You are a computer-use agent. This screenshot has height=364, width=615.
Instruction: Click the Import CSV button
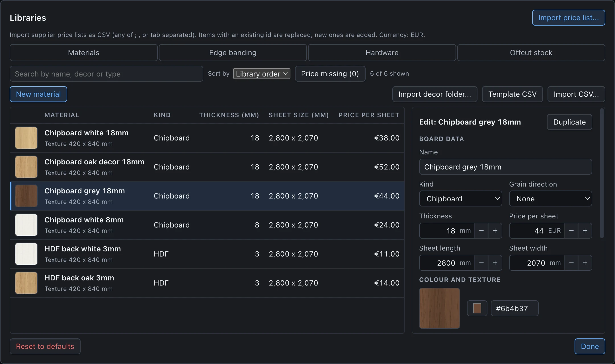tap(576, 94)
